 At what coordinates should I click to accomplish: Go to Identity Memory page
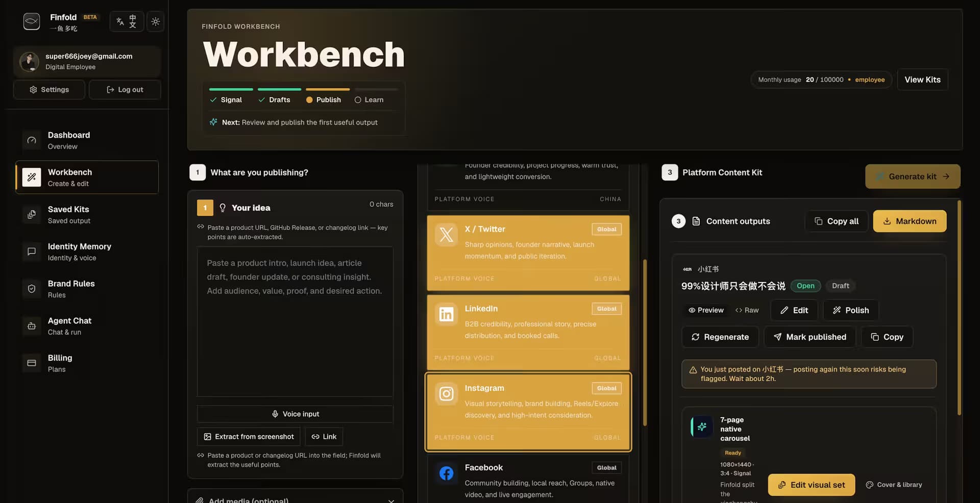(87, 252)
